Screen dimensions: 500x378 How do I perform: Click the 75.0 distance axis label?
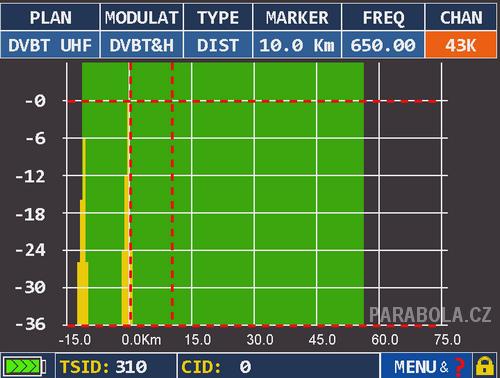click(448, 340)
